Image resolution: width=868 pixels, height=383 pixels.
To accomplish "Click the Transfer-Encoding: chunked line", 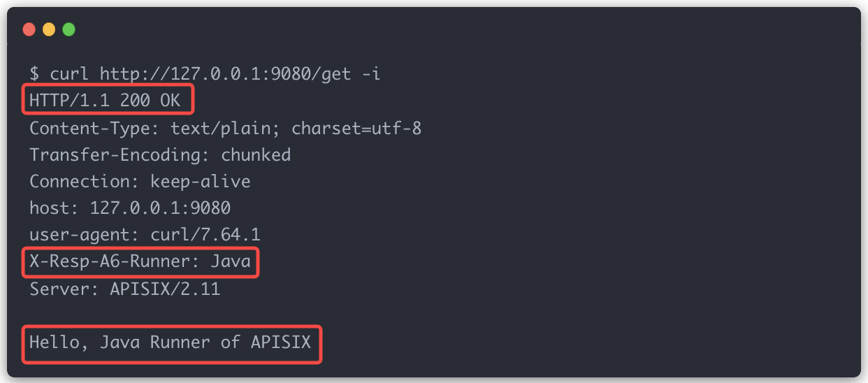I will coord(160,155).
